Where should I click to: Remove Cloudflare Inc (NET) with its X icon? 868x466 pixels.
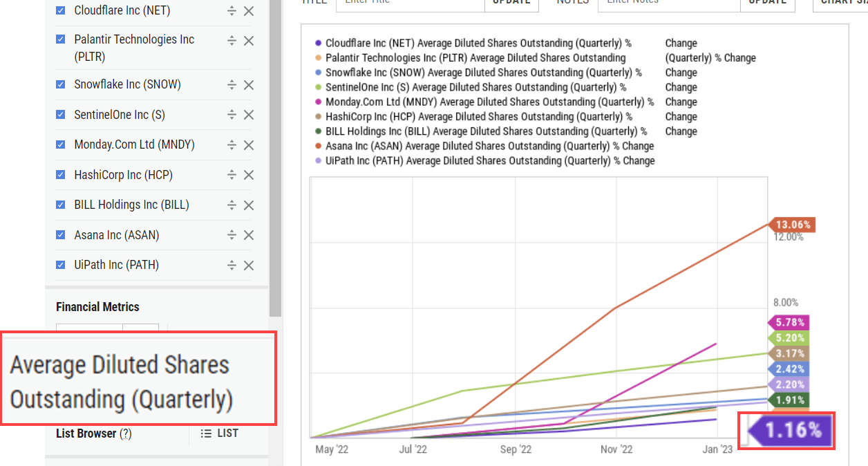tap(249, 11)
